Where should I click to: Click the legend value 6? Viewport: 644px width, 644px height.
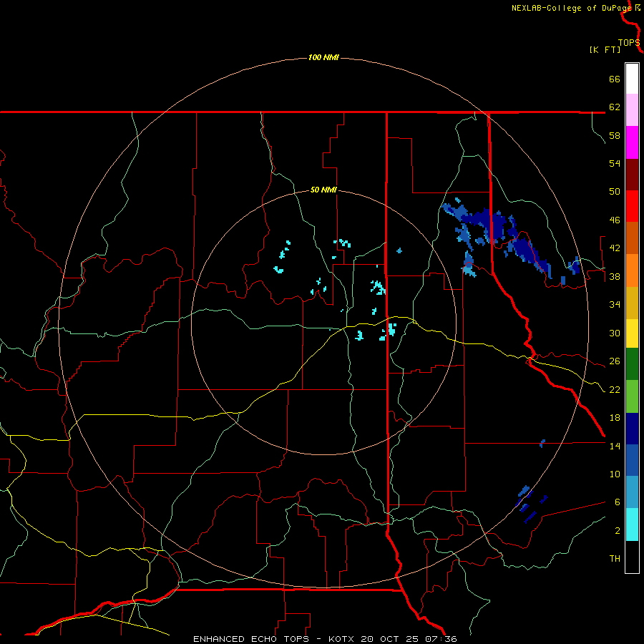618,502
